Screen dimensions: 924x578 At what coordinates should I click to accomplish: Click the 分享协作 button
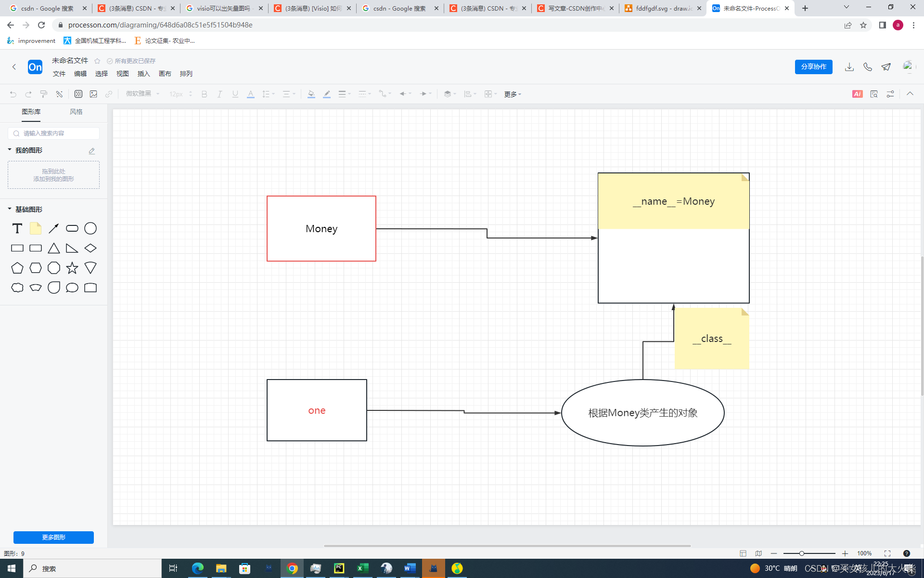(813, 67)
